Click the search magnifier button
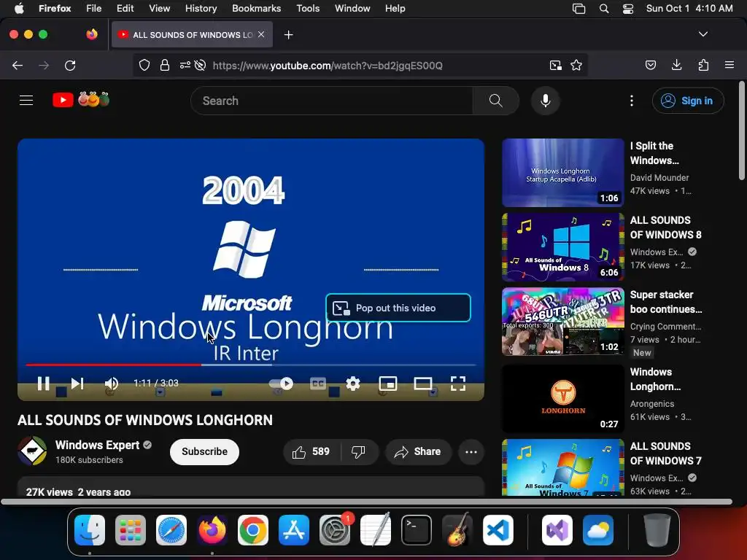Screen dimensions: 747x560 click(496, 101)
